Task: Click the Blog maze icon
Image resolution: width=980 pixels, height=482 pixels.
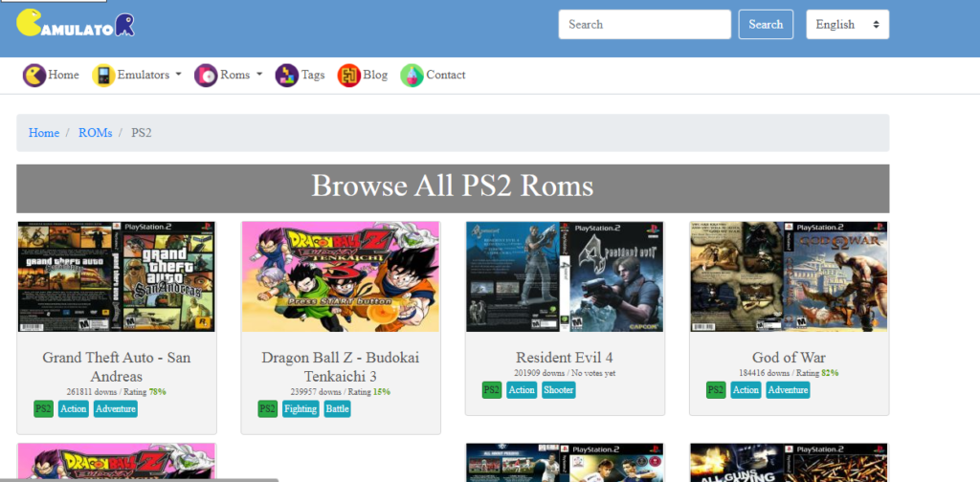Action: (348, 76)
